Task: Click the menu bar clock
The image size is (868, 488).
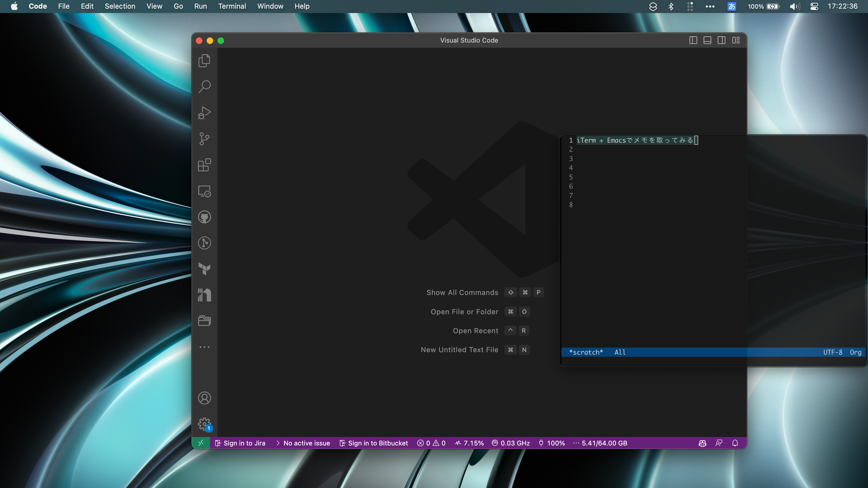Action: (x=843, y=6)
